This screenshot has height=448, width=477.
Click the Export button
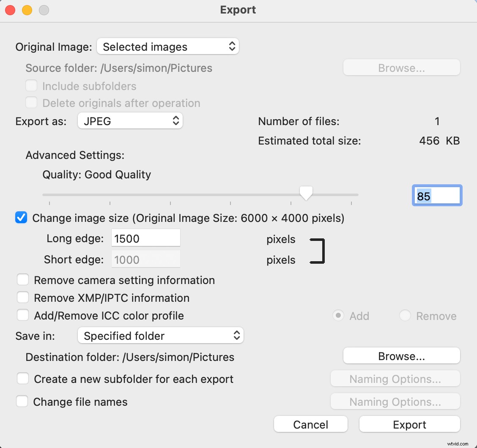click(409, 424)
